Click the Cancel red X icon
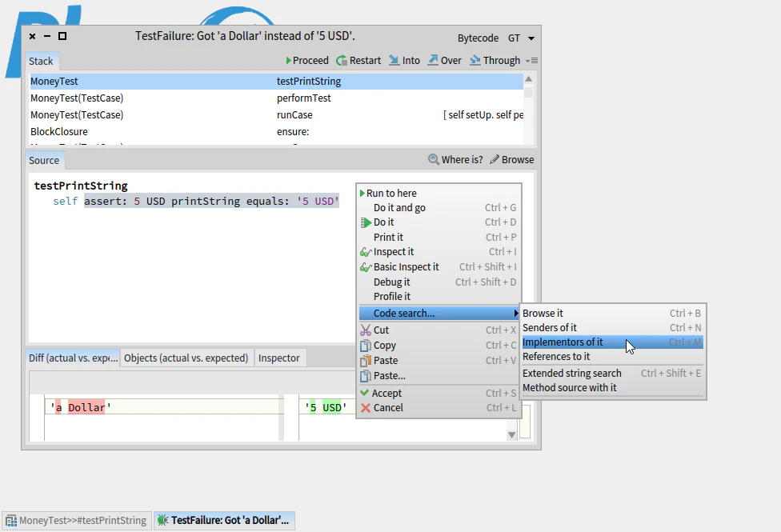781x532 pixels. [x=366, y=408]
